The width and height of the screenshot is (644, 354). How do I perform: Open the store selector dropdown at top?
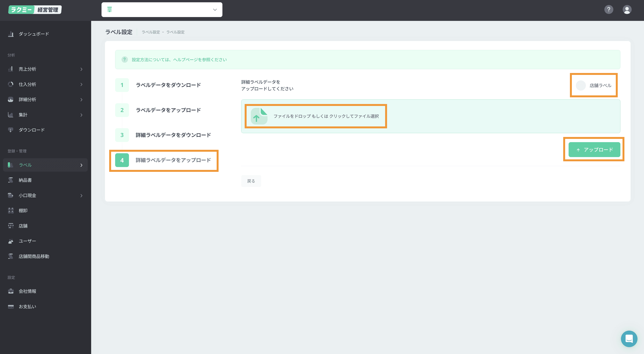click(162, 10)
